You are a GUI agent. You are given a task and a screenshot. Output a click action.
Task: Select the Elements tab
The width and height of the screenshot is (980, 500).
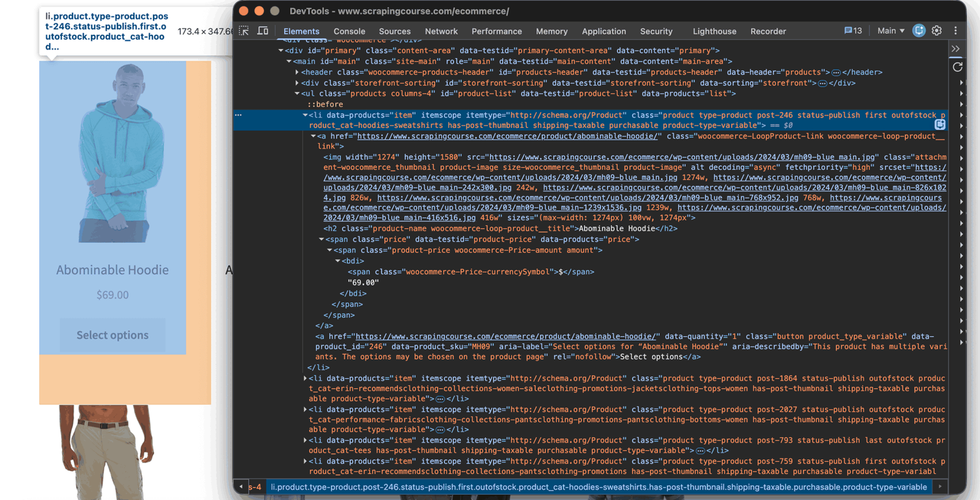301,31
